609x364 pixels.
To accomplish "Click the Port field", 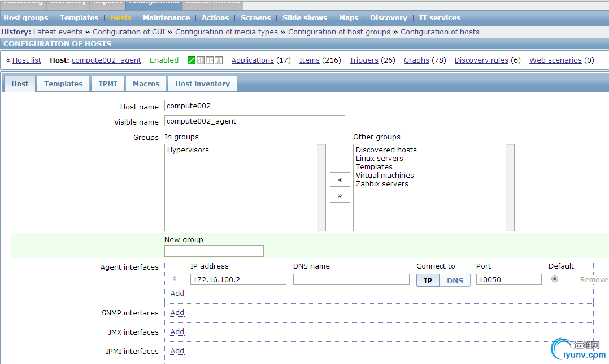I will click(509, 279).
